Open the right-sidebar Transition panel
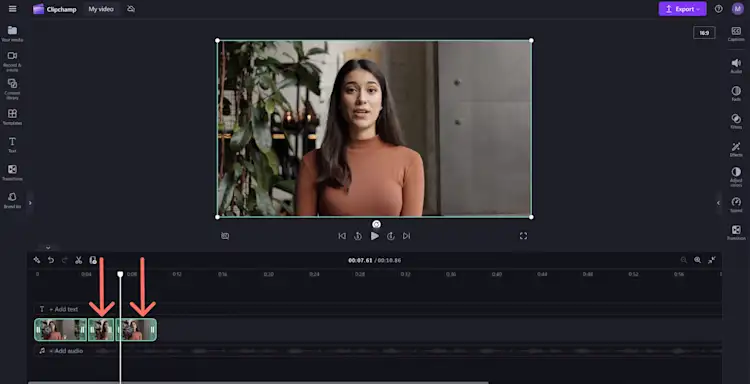The image size is (750, 384). click(736, 232)
